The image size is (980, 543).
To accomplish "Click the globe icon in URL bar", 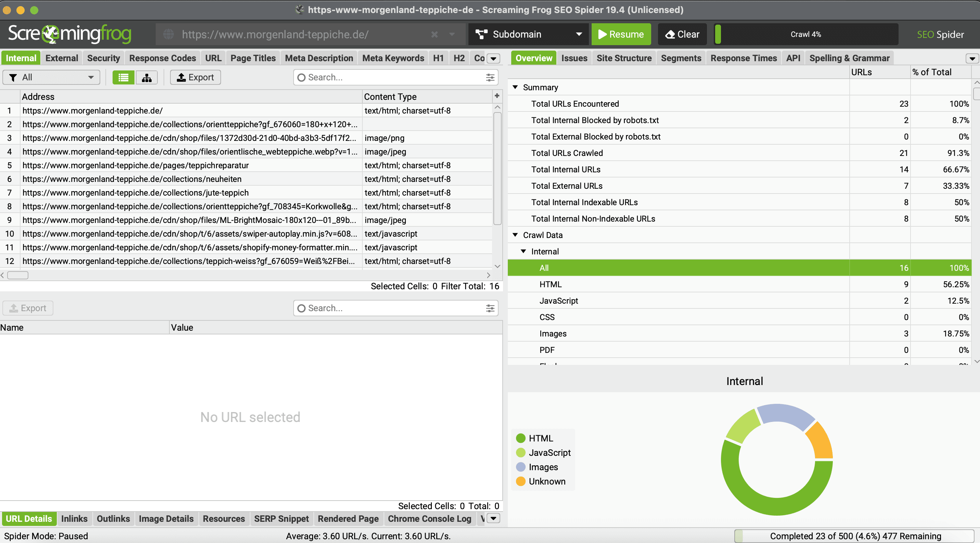I will (x=169, y=35).
